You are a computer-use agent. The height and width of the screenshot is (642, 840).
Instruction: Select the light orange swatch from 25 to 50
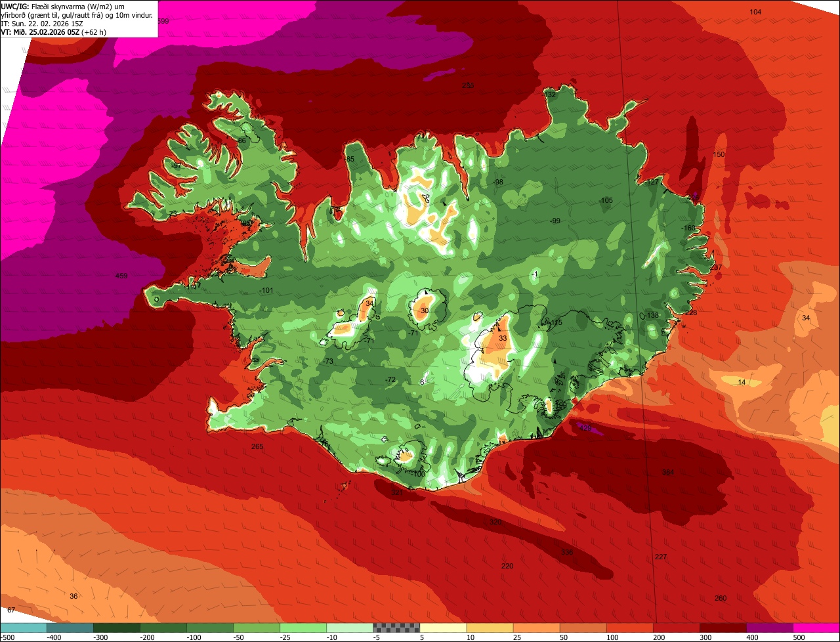click(536, 628)
